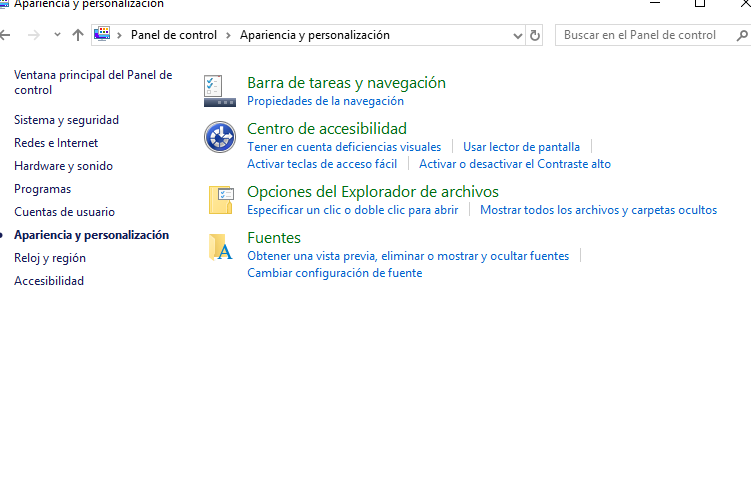Click Tener en cuenta deficiencias visuales

(x=344, y=147)
